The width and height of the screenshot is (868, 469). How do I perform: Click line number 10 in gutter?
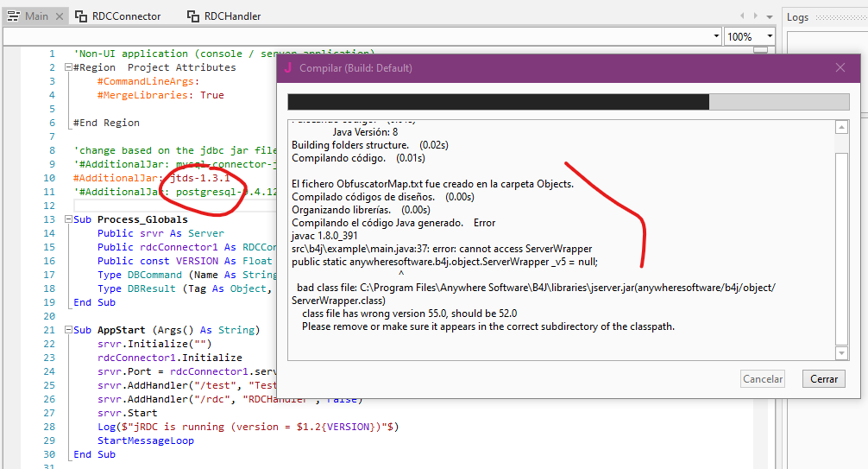coord(49,178)
